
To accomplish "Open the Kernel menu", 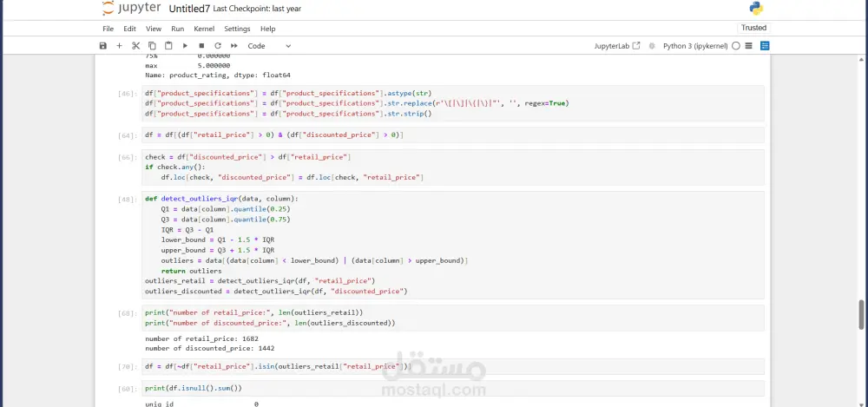I will coord(204,29).
